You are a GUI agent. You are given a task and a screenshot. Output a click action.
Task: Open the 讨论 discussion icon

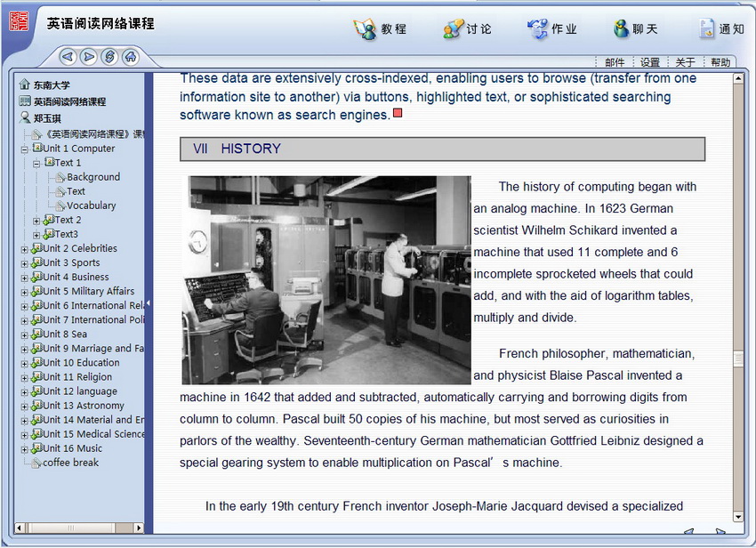coord(454,29)
